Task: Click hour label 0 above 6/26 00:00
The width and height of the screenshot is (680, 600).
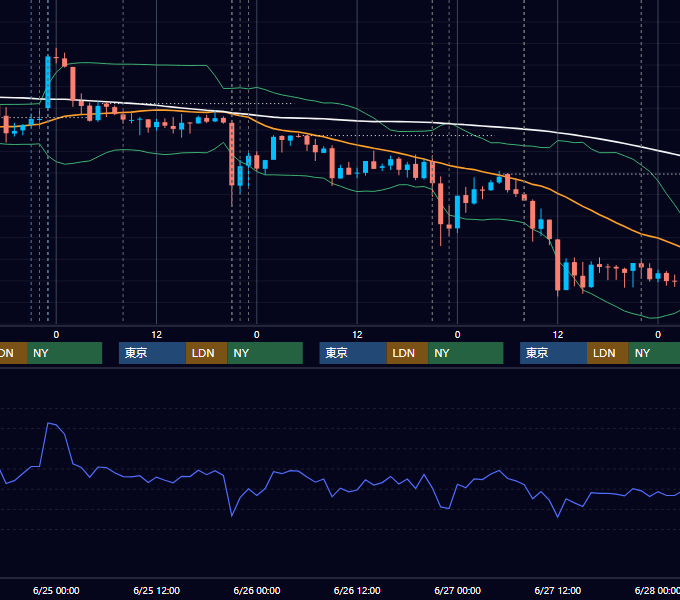Action: (x=257, y=335)
